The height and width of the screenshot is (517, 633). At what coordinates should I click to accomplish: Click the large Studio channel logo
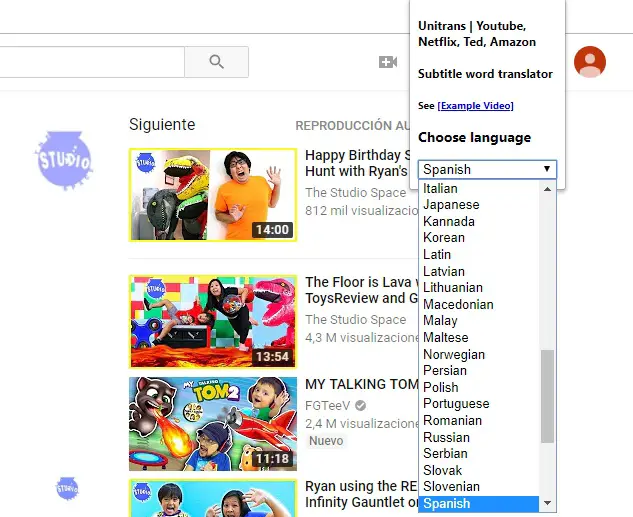[x=65, y=160]
